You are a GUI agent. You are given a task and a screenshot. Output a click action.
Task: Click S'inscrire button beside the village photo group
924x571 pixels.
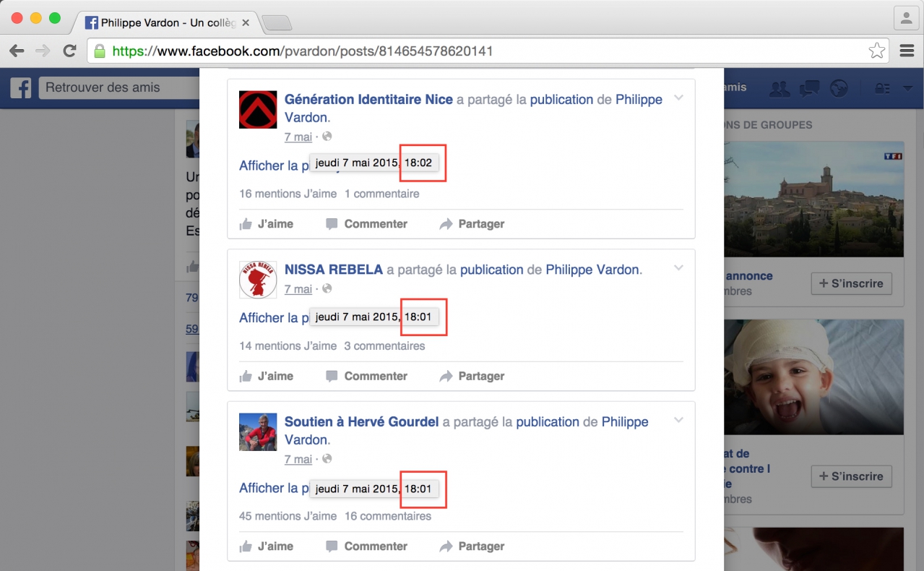[x=851, y=283]
